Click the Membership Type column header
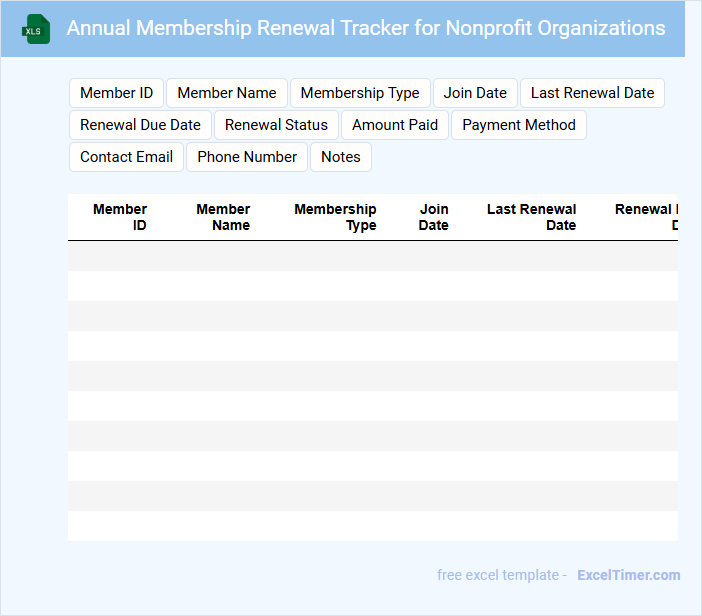 (335, 217)
